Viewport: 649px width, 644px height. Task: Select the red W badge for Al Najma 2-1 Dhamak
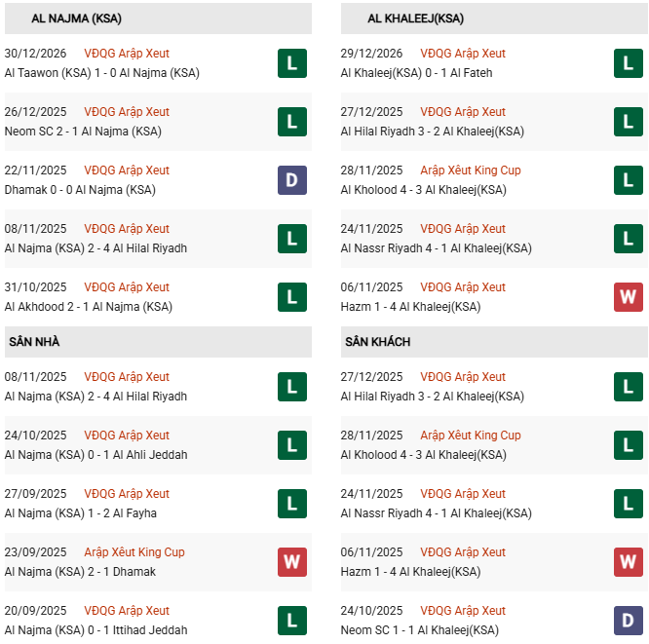point(291,562)
